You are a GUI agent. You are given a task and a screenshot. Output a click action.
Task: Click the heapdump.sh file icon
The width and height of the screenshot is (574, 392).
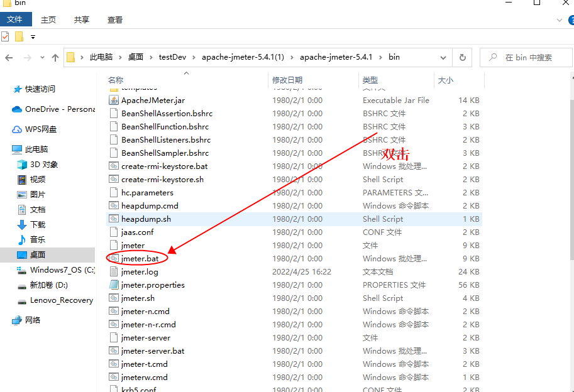pyautogui.click(x=114, y=219)
